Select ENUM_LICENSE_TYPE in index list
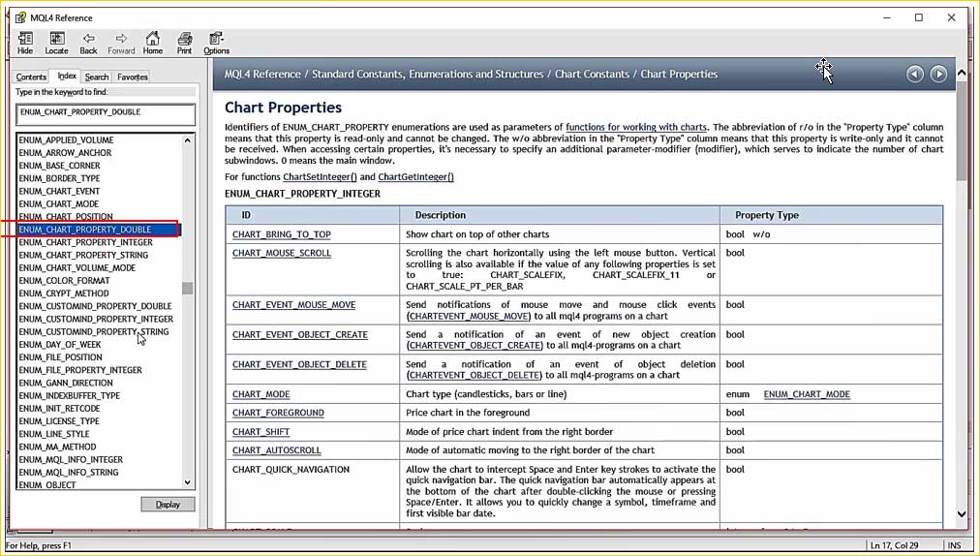The height and width of the screenshot is (556, 980). [x=59, y=421]
